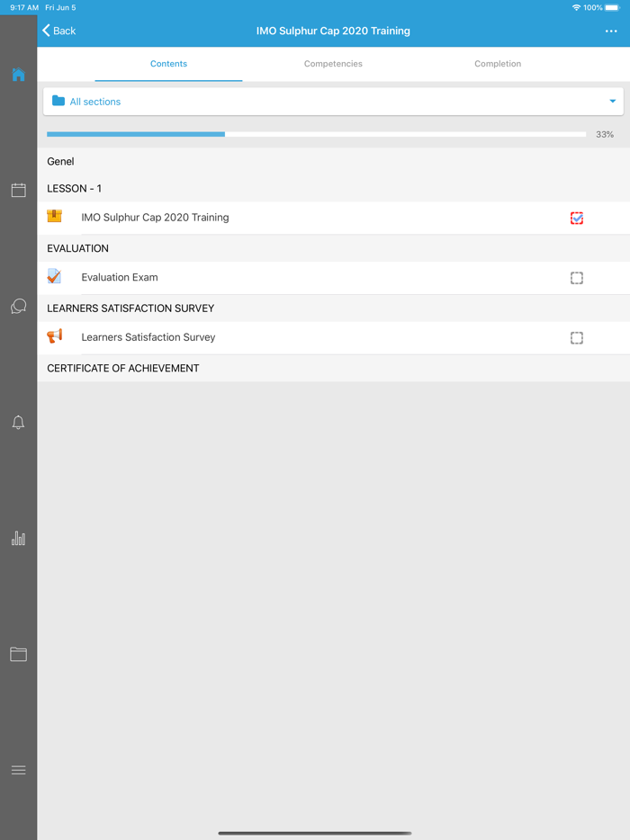Open the Home icon in the sidebar
This screenshot has width=630, height=840.
18,75
